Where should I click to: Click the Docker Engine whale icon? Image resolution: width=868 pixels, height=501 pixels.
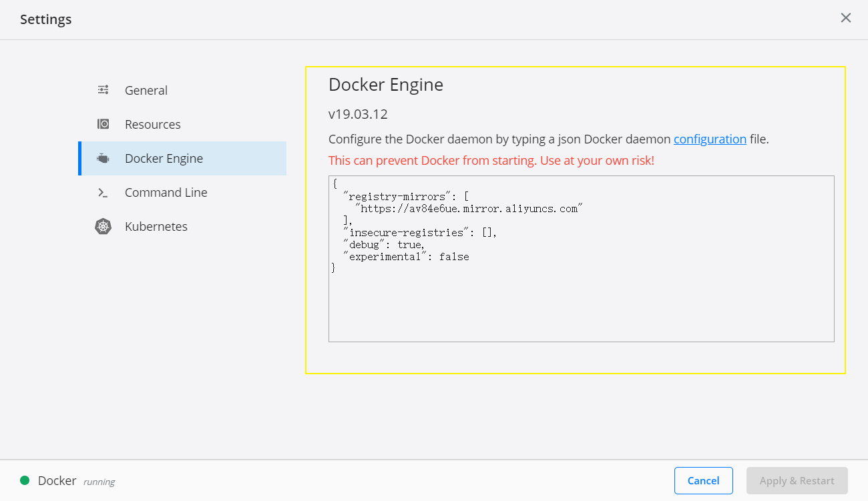click(103, 158)
